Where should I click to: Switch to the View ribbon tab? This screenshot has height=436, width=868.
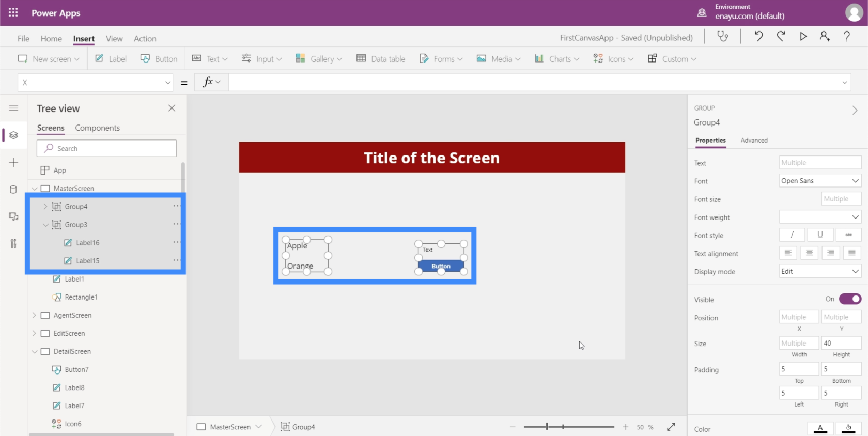pos(114,38)
